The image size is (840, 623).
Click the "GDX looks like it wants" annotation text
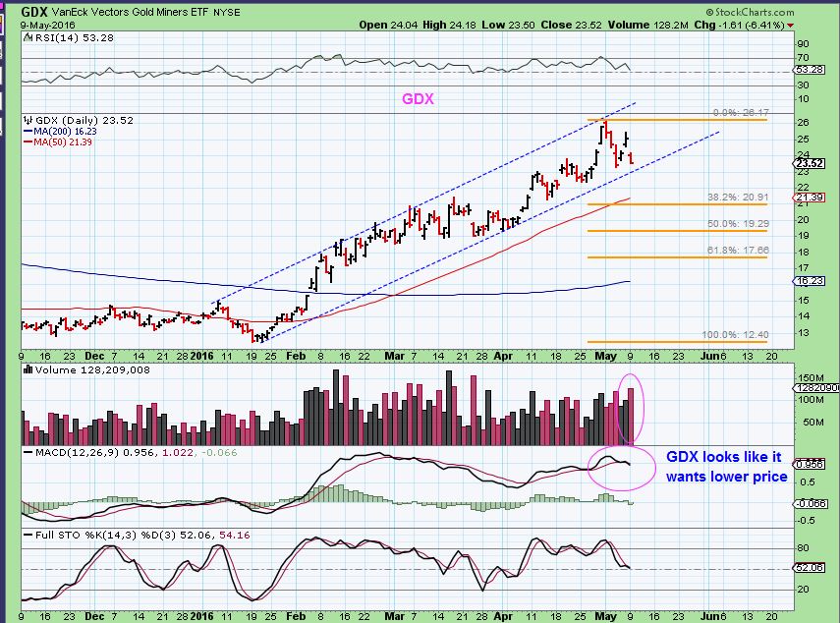point(727,467)
